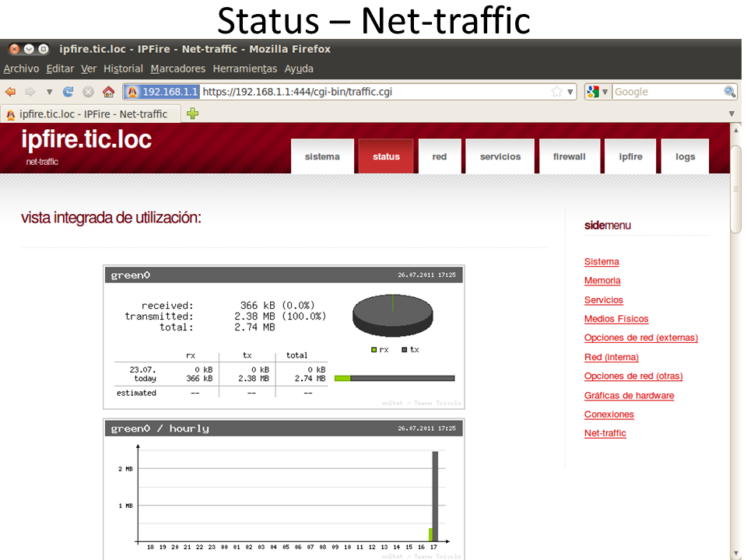Go to the Firefox home page icon

(108, 92)
